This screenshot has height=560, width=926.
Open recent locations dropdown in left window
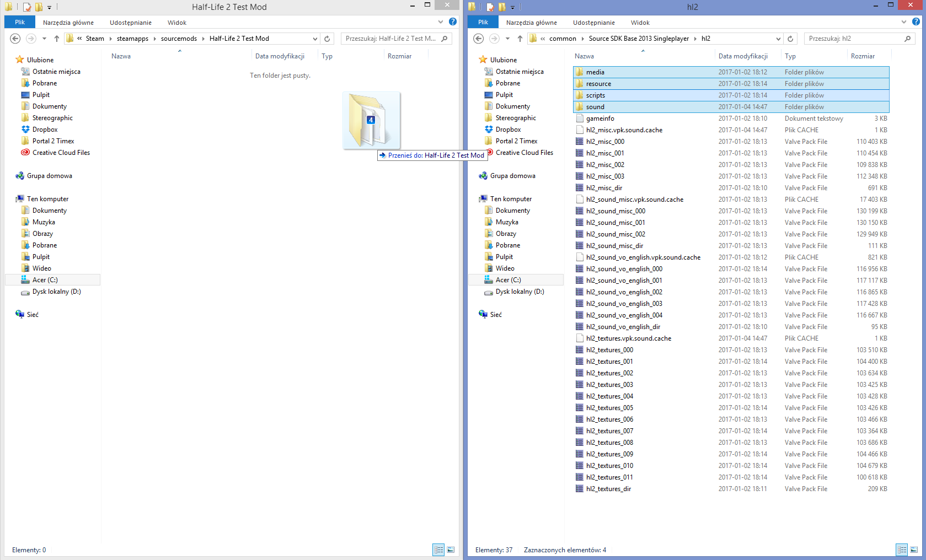pos(44,39)
